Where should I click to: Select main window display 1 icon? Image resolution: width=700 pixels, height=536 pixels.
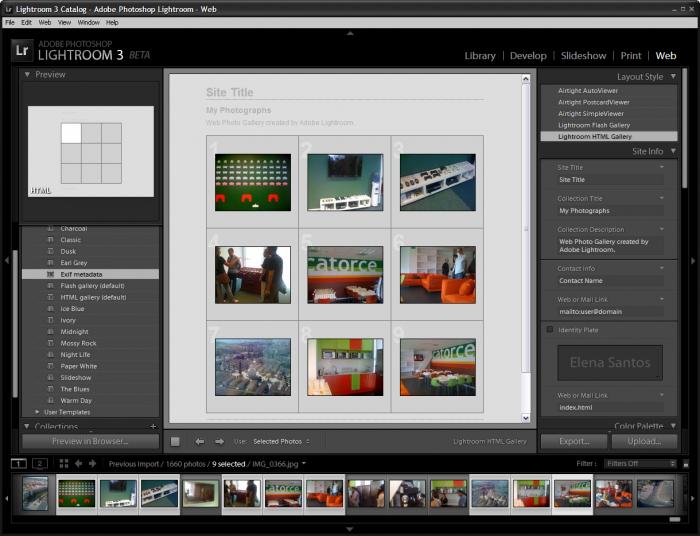19,464
